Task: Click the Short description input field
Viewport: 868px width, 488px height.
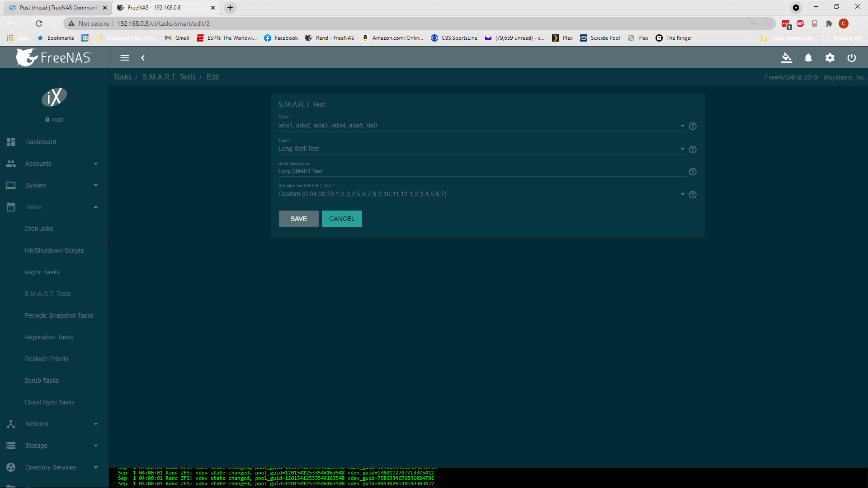Action: pos(482,171)
